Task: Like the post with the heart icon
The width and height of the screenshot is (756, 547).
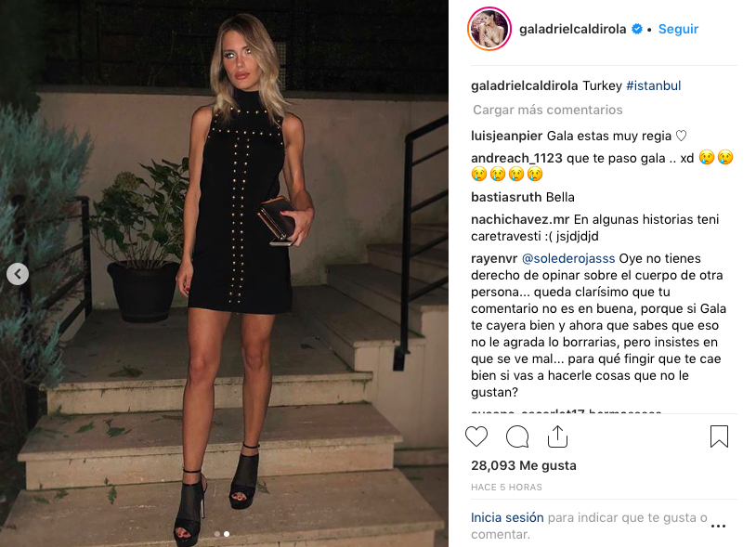Action: coord(476,436)
